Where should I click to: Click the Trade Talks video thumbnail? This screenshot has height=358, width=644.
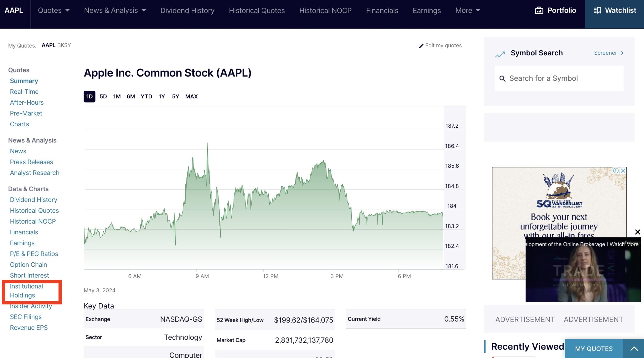pos(583,270)
